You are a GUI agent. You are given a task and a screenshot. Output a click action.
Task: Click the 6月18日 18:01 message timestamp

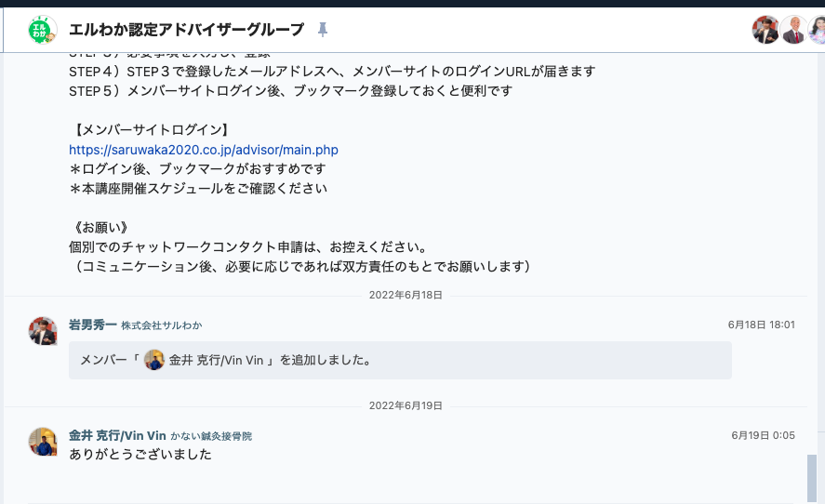[762, 325]
